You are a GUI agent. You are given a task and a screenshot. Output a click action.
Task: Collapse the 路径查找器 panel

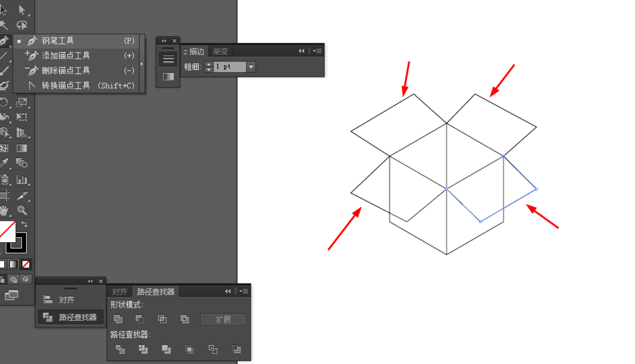click(228, 291)
